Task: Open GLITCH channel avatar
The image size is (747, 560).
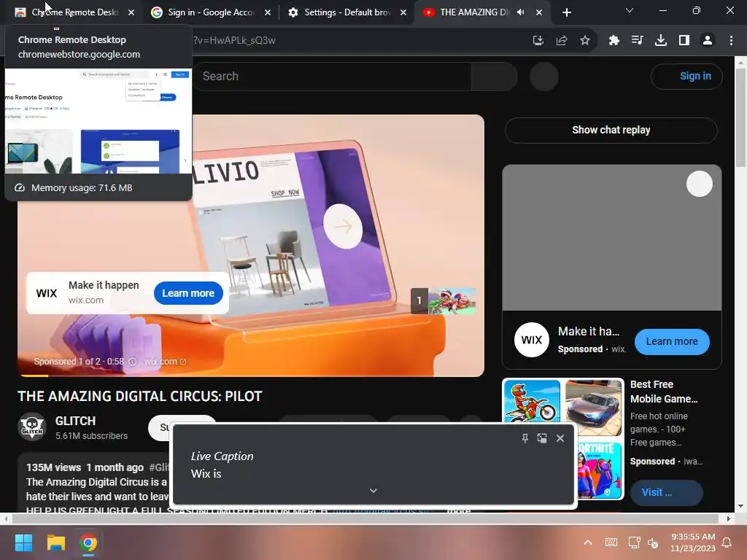Action: [x=32, y=427]
